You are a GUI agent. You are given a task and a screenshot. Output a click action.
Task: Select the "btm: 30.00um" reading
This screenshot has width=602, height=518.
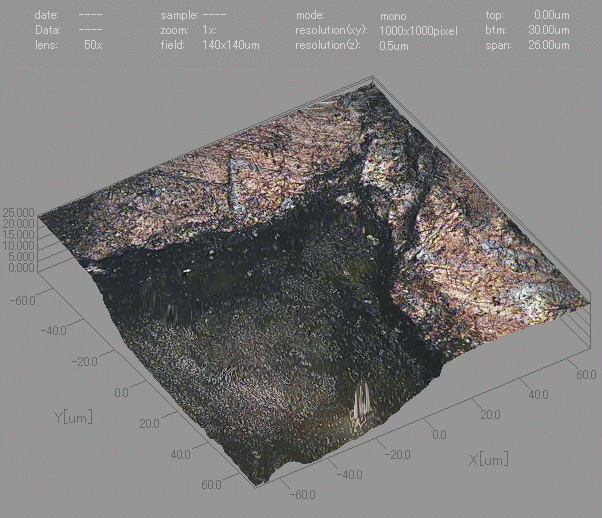552,31
